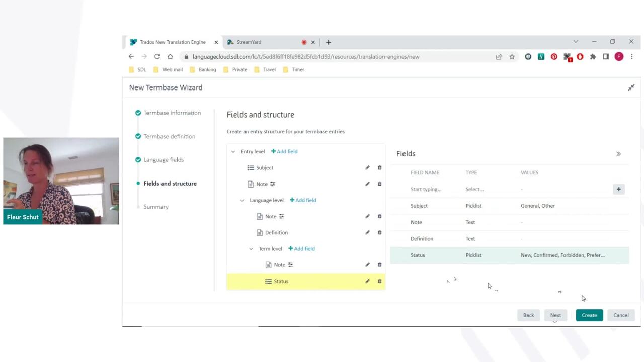Add new field with plus button
This screenshot has height=362, width=644.
(619, 189)
